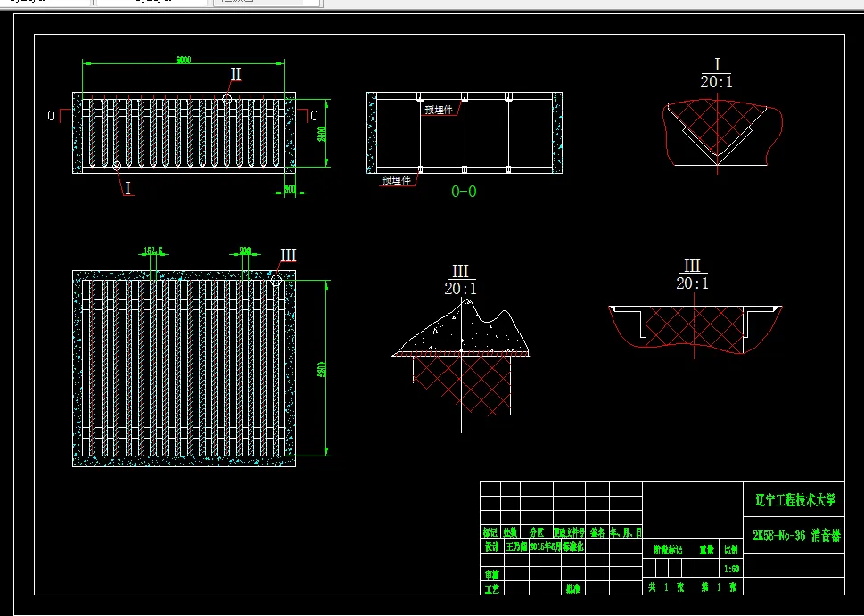Select the I 20:1 detail view title
864x616 pixels.
[716, 73]
